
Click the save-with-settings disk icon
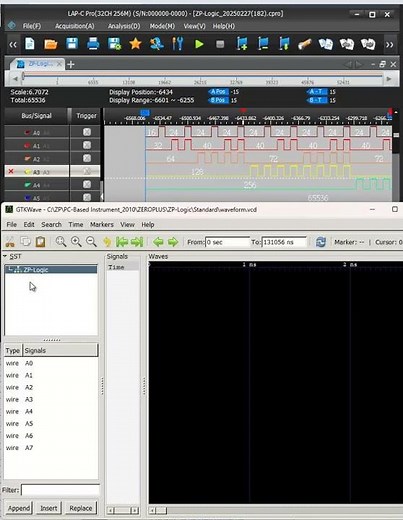(114, 44)
